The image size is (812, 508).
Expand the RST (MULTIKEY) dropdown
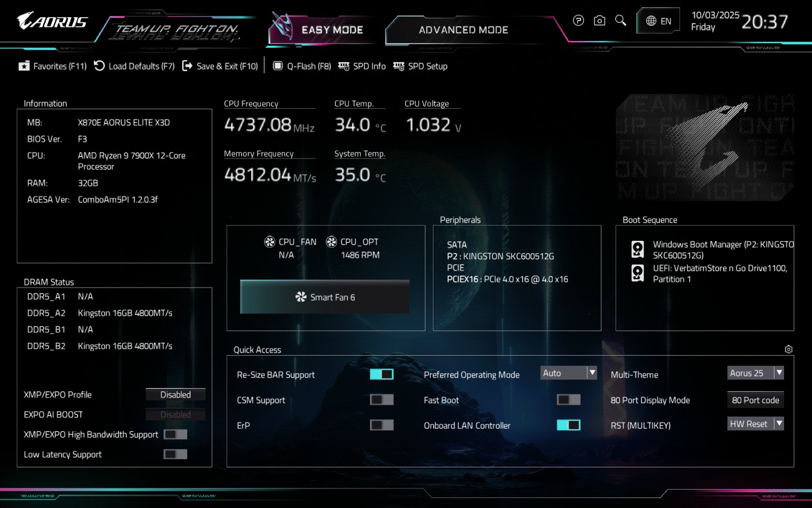(x=755, y=424)
